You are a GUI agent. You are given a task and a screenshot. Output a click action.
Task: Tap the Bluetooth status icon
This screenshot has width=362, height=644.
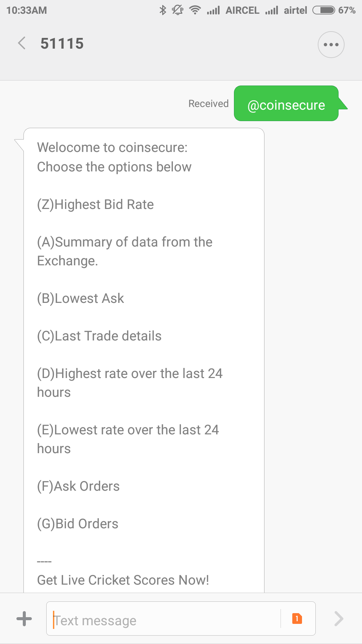[163, 10]
